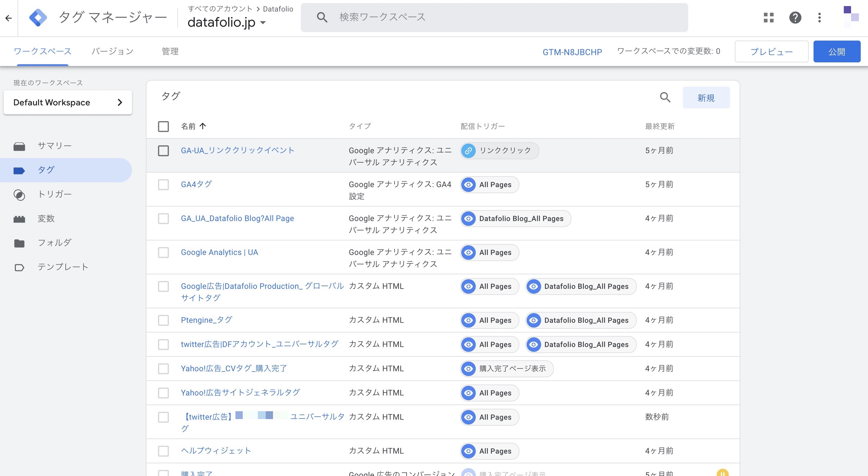Check the Google広告|Datafolio Production checkbox
This screenshot has width=868, height=476.
(x=163, y=286)
